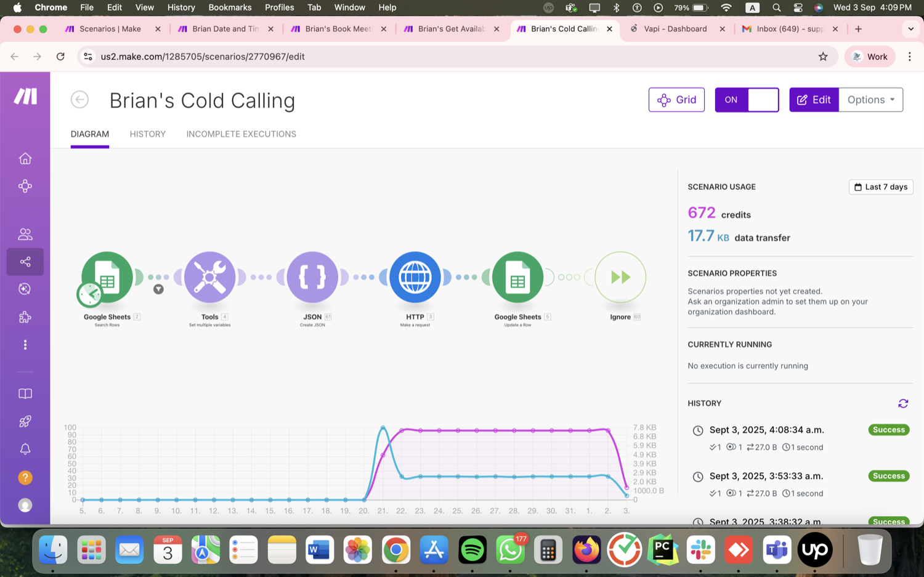
Task: Open the book Resource hub icon
Action: 25,393
